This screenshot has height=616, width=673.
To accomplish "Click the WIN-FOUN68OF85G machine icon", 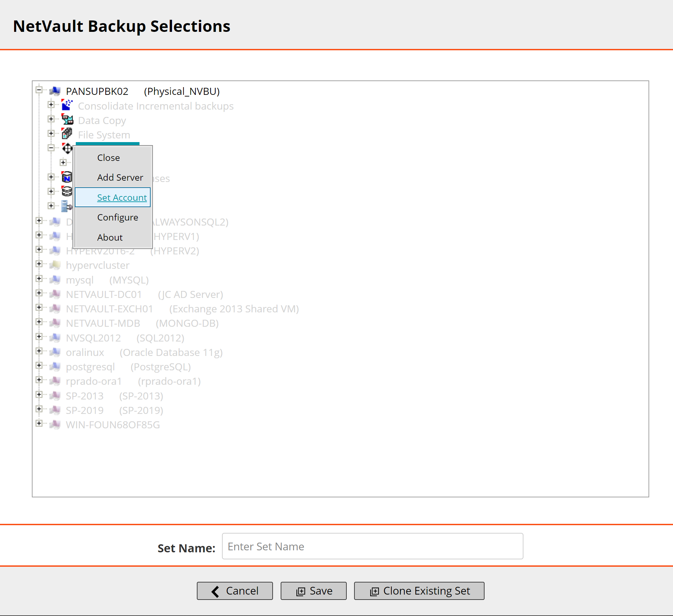I will [x=55, y=425].
